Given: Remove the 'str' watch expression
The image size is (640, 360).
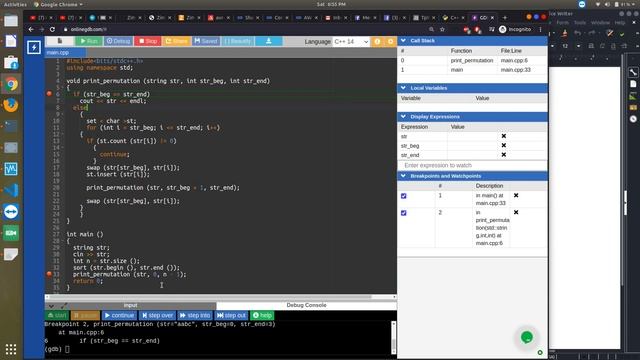Looking at the screenshot, I should (504, 136).
